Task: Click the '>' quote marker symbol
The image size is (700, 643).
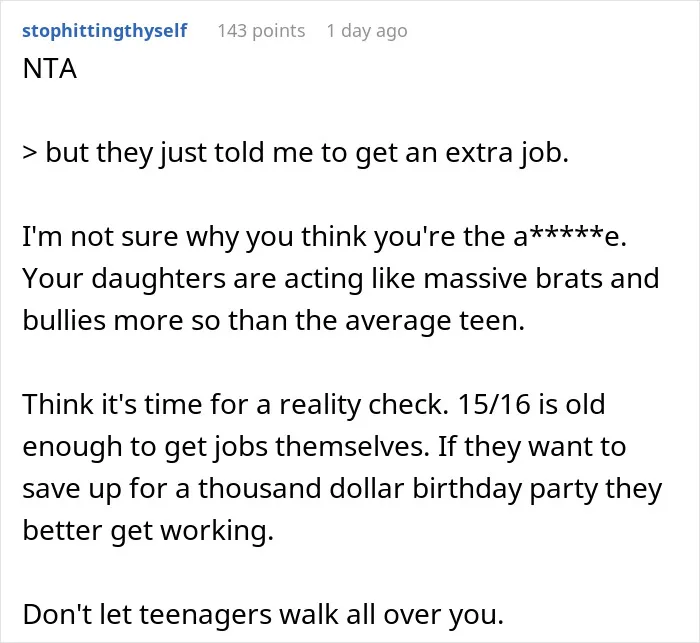Action: pos(30,153)
